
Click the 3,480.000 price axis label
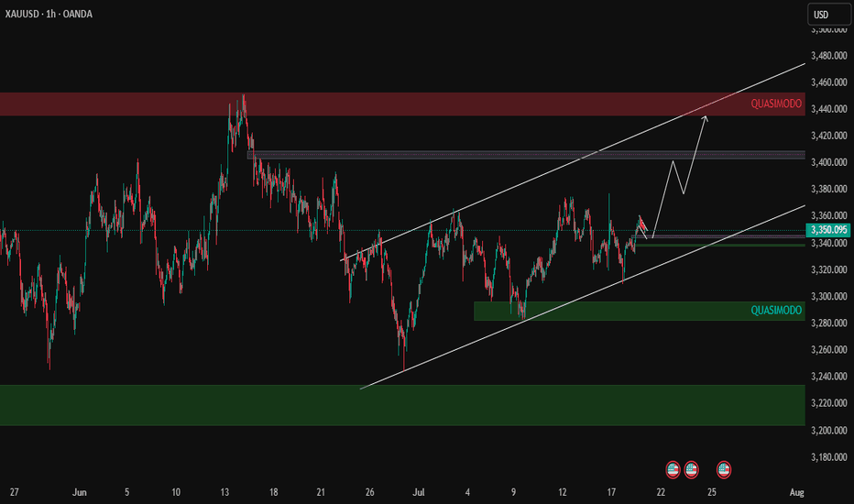[x=829, y=56]
